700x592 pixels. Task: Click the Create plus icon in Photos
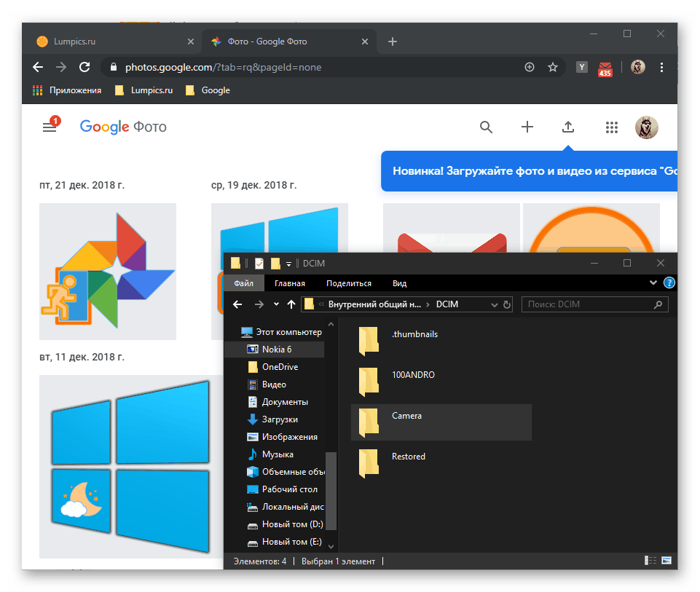point(527,127)
